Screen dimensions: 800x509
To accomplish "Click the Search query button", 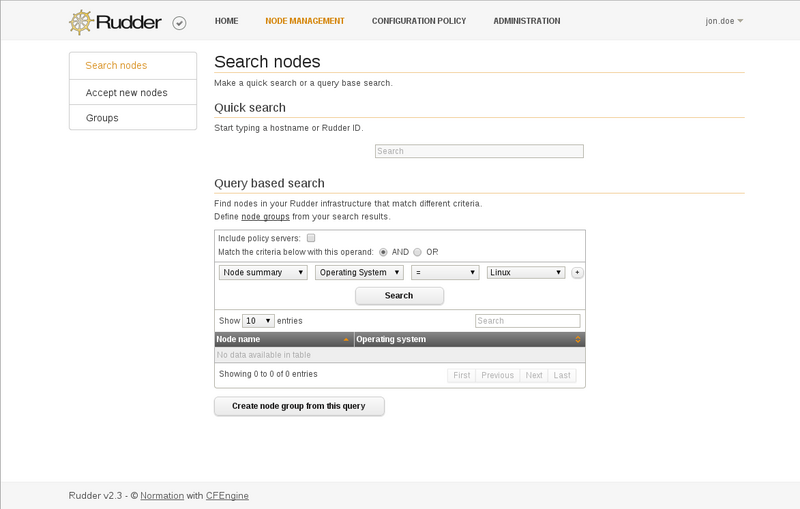I will point(399,296).
